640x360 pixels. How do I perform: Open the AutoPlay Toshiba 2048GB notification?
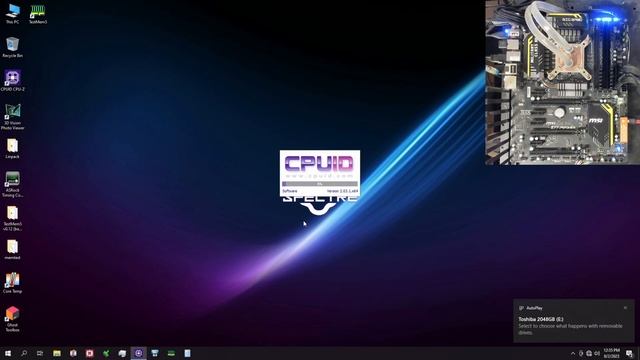[x=574, y=321]
